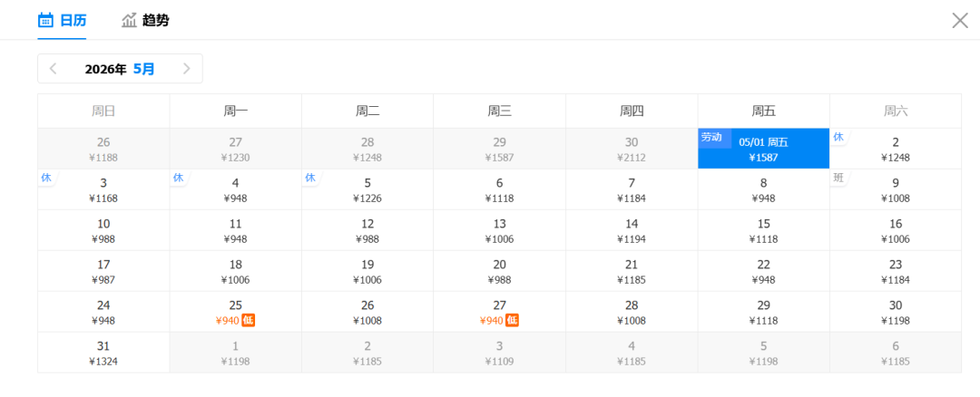This screenshot has width=980, height=397.
Task: Go to previous month with left chevron
Action: click(x=54, y=69)
